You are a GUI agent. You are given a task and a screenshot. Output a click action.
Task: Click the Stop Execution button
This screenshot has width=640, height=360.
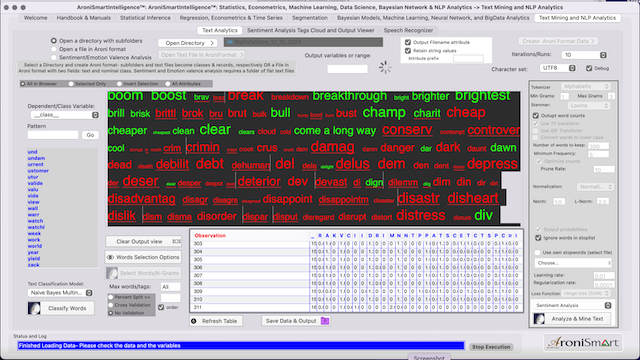pyautogui.click(x=491, y=347)
